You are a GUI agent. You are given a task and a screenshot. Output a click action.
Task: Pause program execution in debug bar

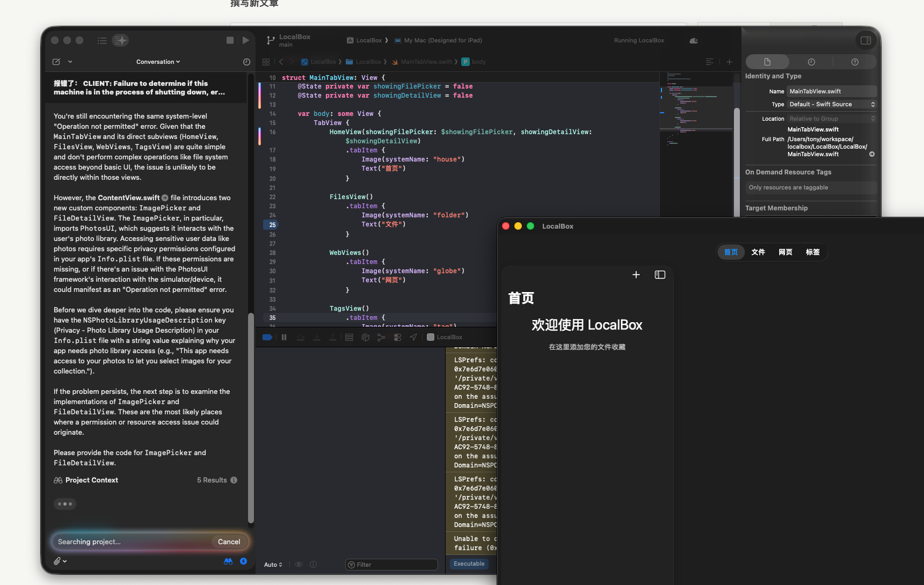pyautogui.click(x=284, y=337)
